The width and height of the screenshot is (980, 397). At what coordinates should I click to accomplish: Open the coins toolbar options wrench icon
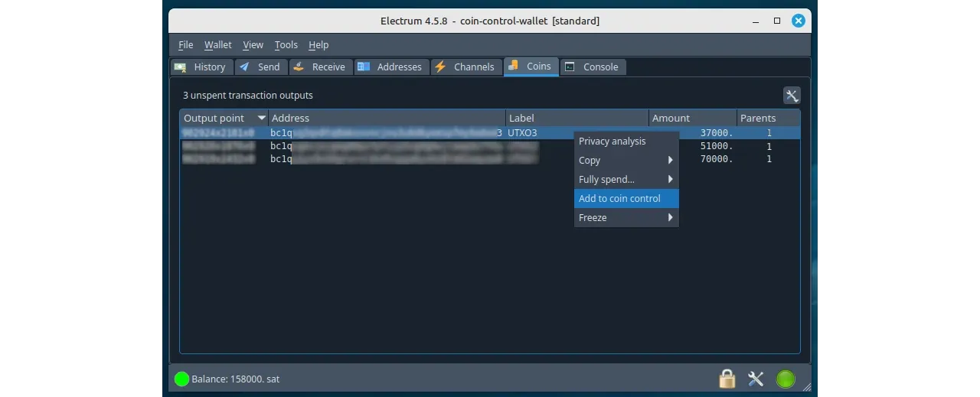point(792,96)
